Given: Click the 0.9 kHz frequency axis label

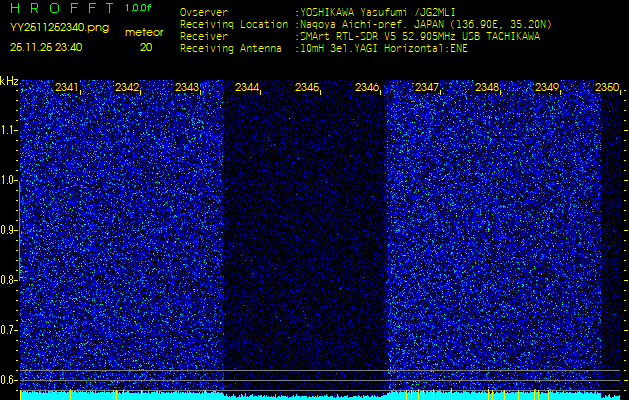Looking at the screenshot, I should [8, 230].
